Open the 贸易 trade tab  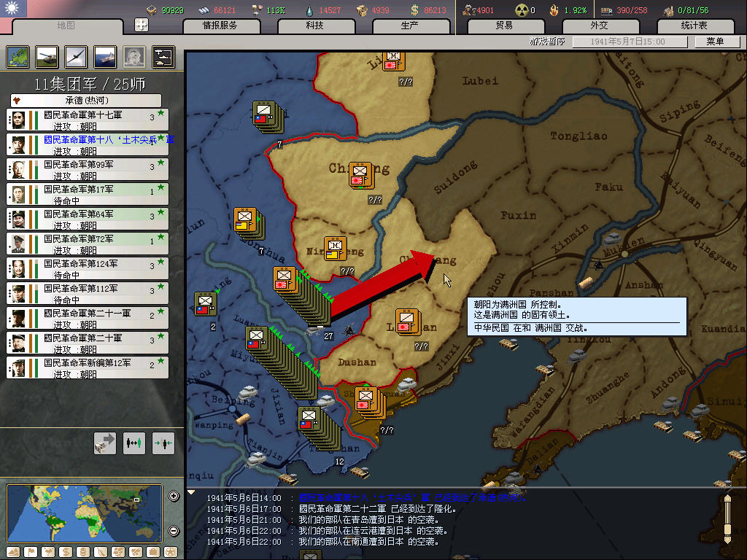click(x=505, y=26)
